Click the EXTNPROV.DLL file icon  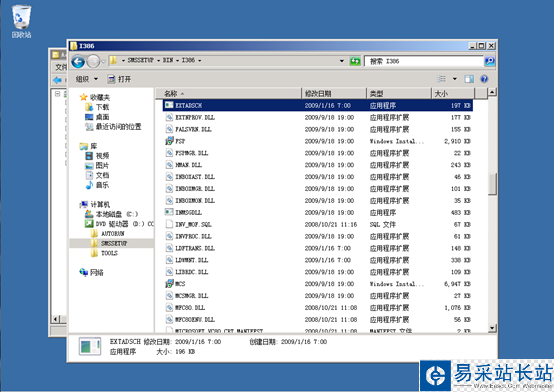coord(169,117)
